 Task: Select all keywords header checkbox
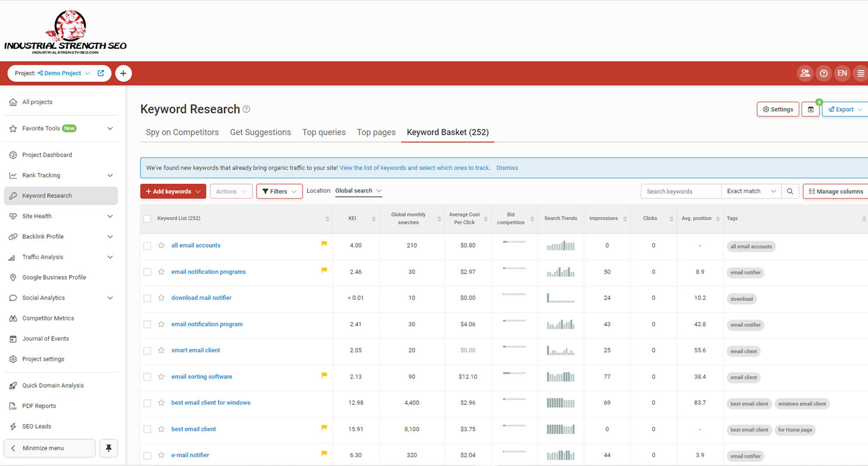click(x=147, y=219)
